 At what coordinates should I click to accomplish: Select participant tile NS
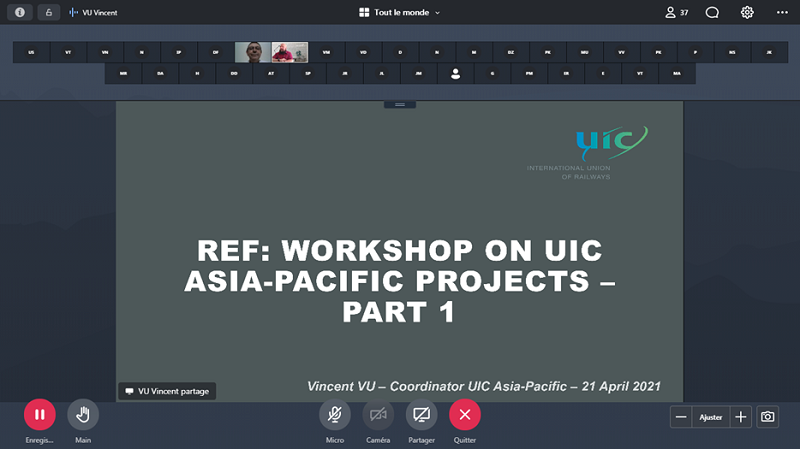732,53
